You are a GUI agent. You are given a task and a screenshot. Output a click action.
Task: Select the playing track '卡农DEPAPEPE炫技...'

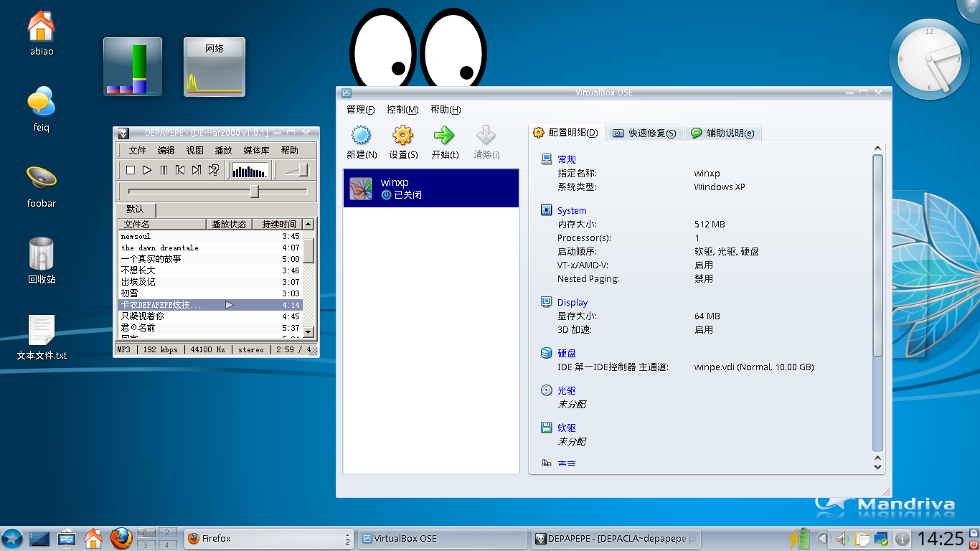point(210,305)
